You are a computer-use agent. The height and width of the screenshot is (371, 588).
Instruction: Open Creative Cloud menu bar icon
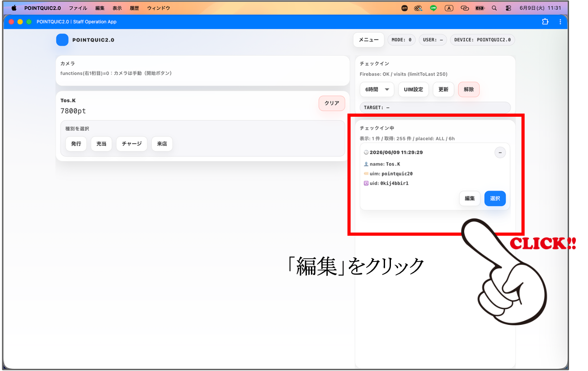419,8
